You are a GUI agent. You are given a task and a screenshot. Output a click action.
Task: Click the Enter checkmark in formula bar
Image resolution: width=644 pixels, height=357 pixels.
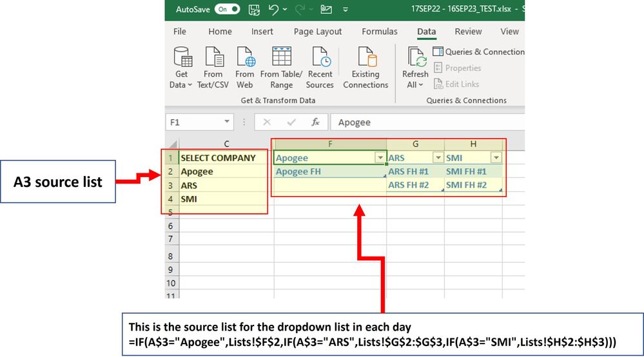tap(291, 122)
